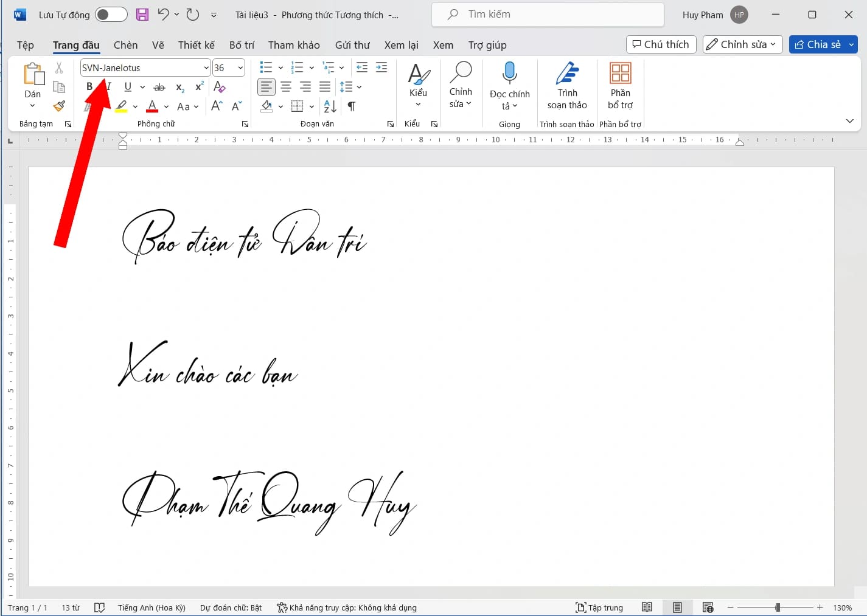Open spelling check status icon
Image resolution: width=867 pixels, height=616 pixels.
100,607
